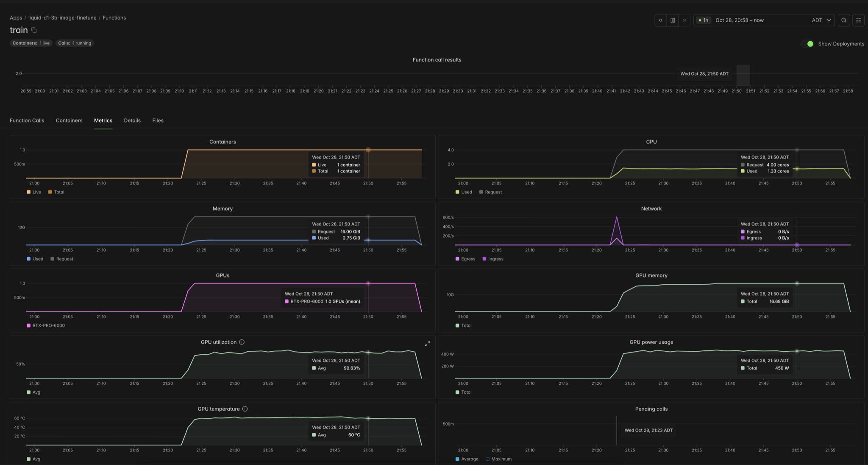The width and height of the screenshot is (868, 465).
Task: Toggle the Maximum series in the Pending calls legend
Action: point(498,459)
